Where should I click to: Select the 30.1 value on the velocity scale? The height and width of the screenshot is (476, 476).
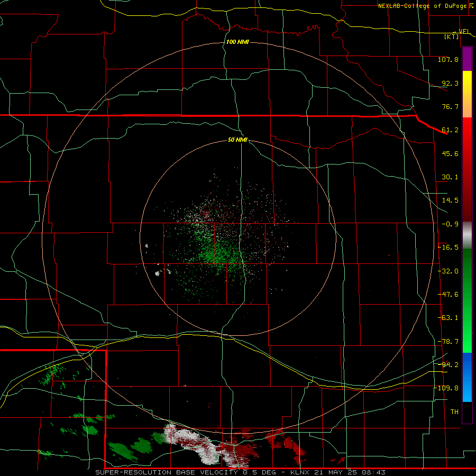(x=450, y=177)
